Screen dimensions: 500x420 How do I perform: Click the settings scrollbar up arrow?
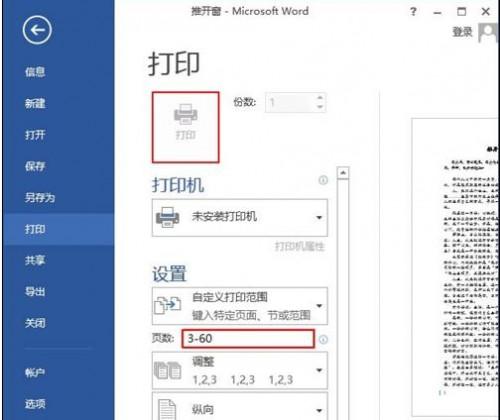pos(343,173)
